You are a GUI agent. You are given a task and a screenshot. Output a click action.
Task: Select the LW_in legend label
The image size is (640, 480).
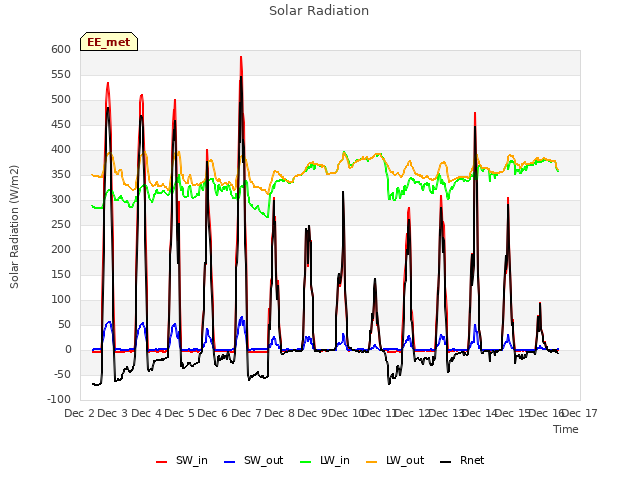(x=335, y=460)
